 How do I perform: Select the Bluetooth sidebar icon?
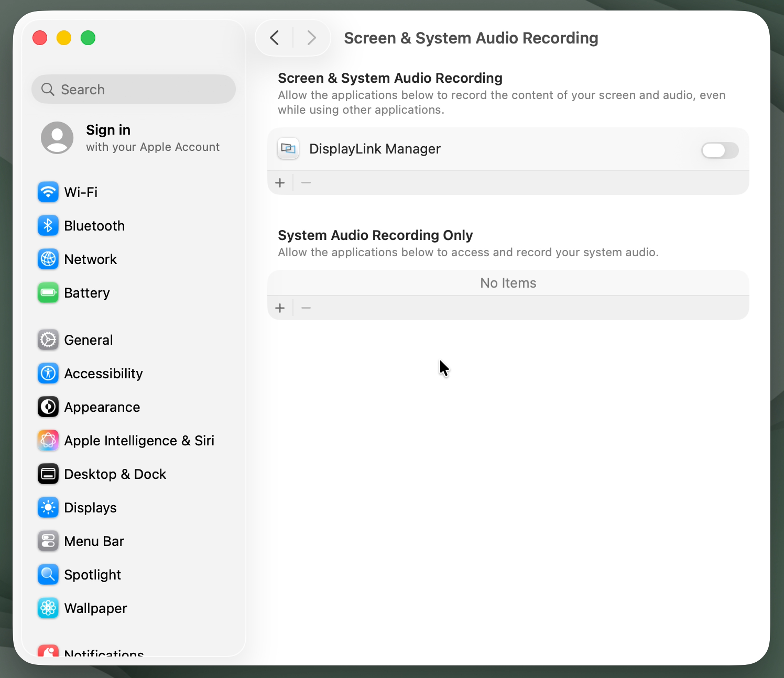48,225
